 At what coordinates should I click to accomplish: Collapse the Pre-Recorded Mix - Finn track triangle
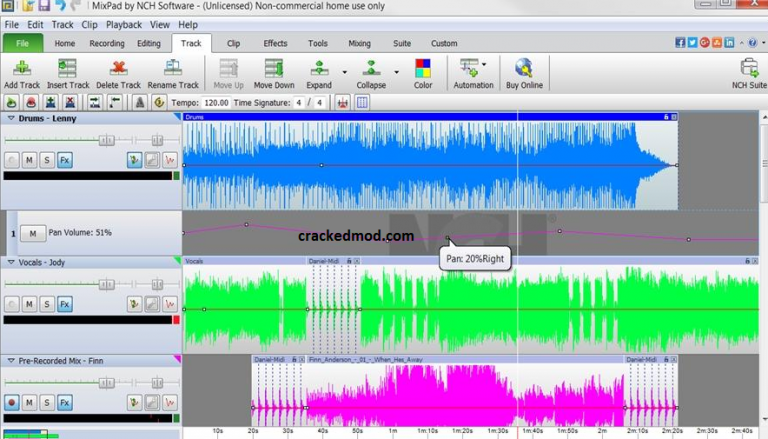[11, 361]
